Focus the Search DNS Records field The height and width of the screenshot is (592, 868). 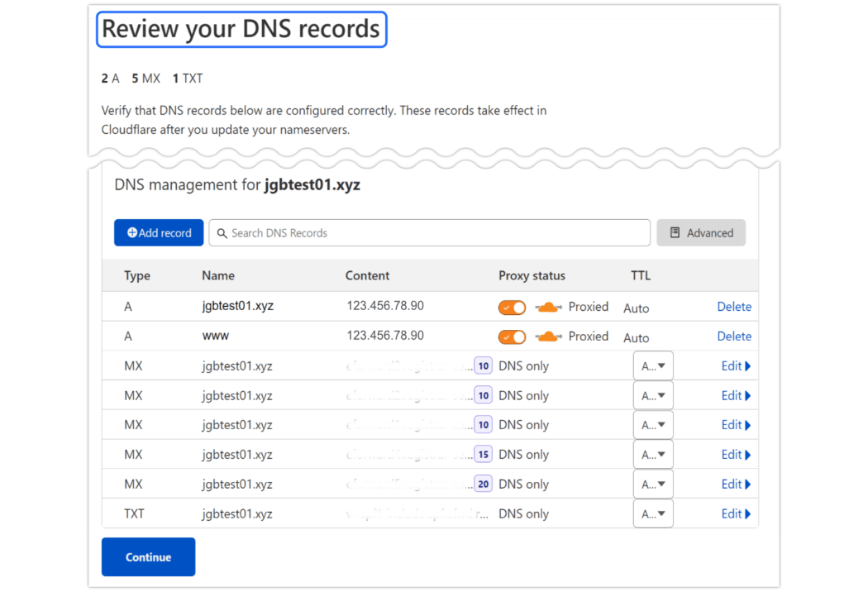coord(429,232)
